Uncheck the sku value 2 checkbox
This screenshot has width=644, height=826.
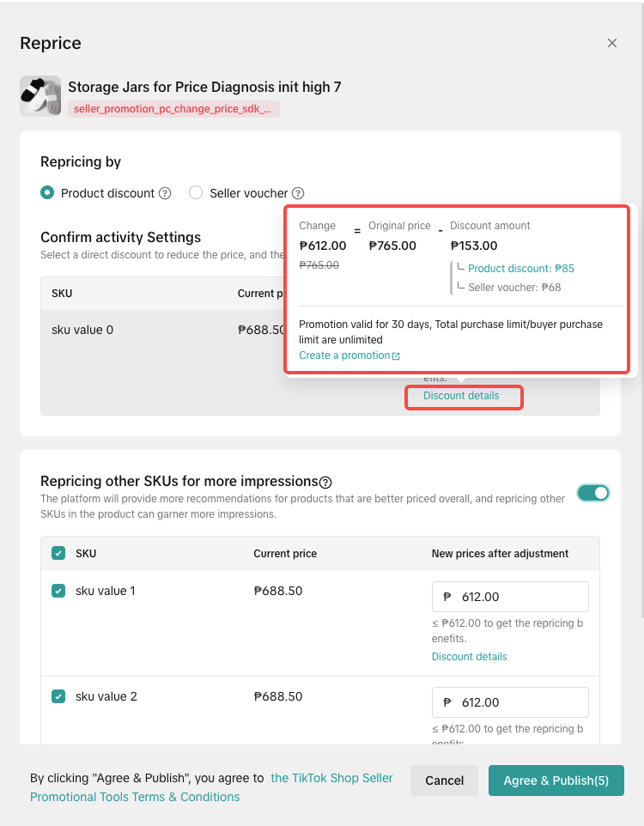coord(58,696)
